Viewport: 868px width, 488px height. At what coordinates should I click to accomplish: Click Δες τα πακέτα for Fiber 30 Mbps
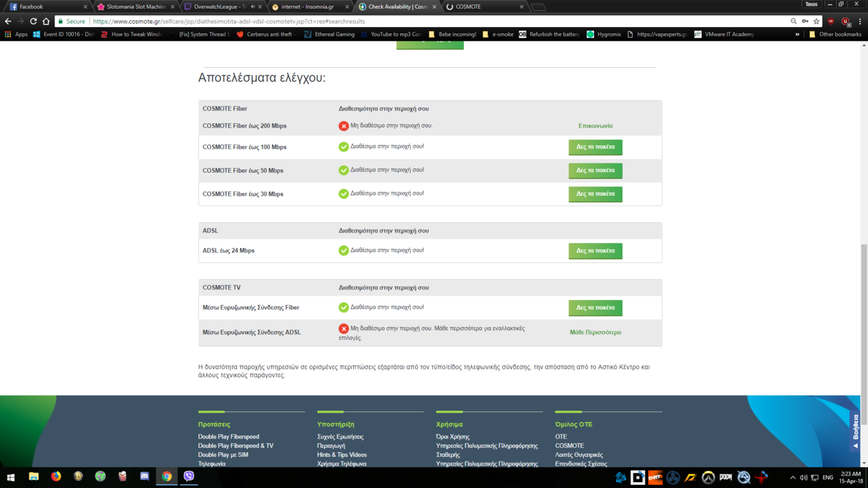coord(595,194)
